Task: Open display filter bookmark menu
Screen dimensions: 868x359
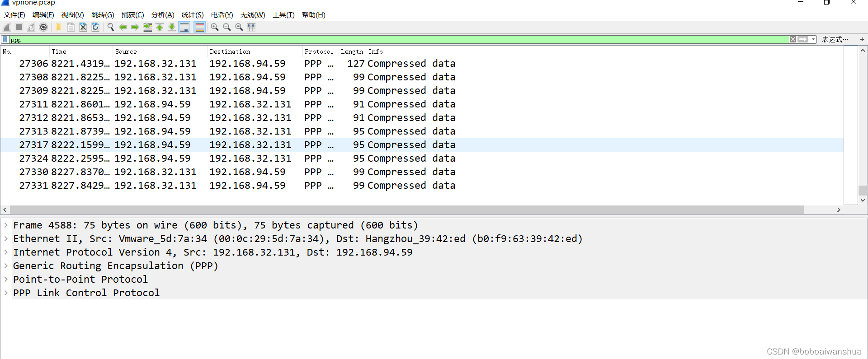Action: pos(5,40)
